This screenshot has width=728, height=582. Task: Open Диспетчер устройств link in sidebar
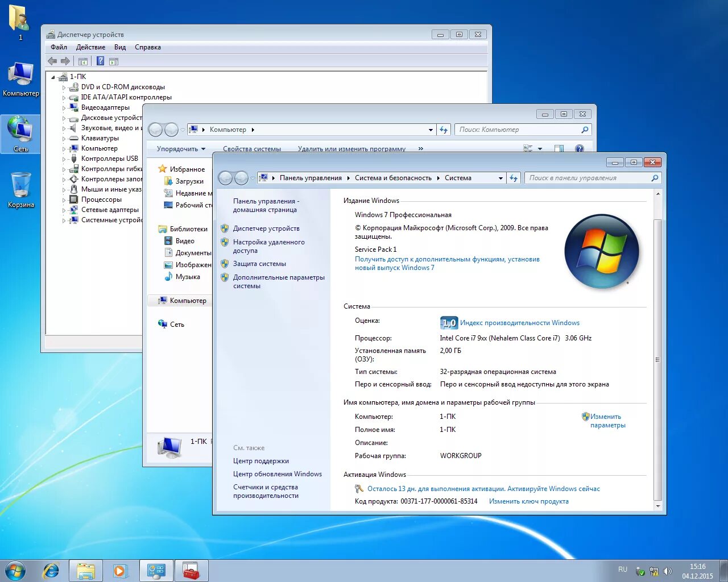coord(266,228)
